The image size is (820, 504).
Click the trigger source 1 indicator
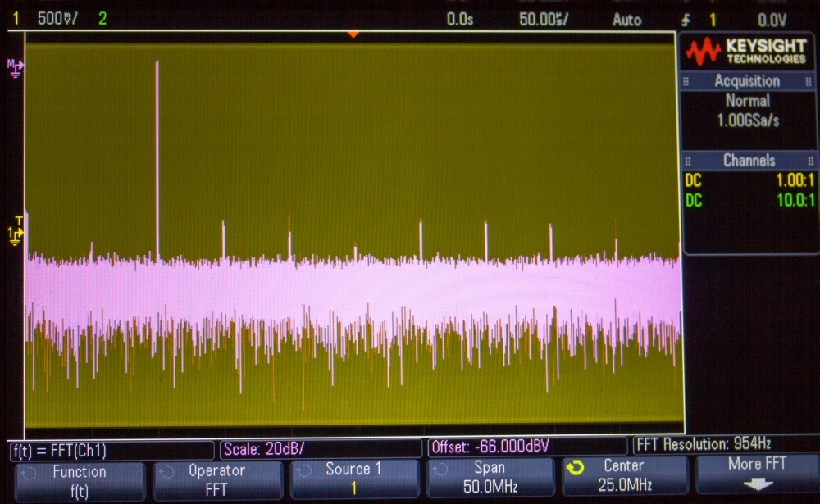coord(713,20)
